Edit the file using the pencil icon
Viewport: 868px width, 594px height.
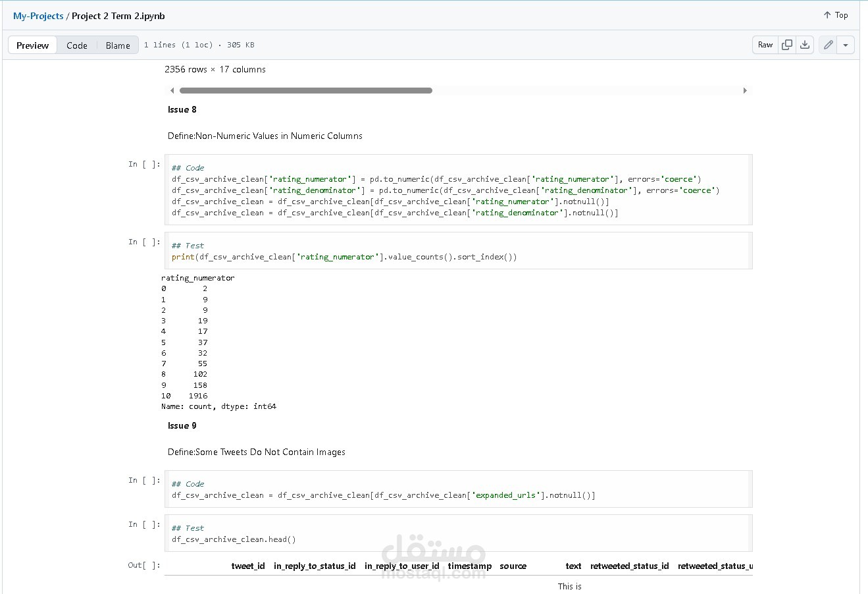click(x=828, y=45)
